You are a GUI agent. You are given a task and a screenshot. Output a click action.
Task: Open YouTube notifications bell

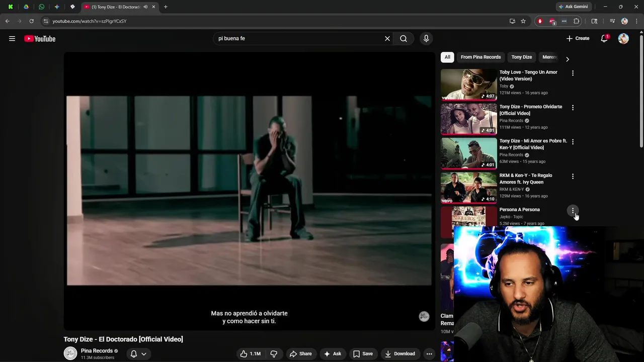click(604, 39)
